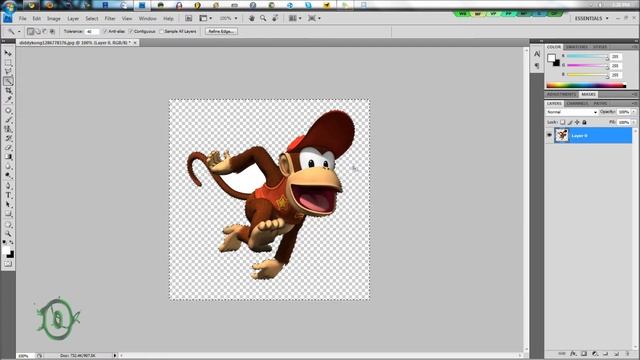Viewport: 640px width, 360px height.
Task: Open the layer Opacity dropdown arrow
Action: pyautogui.click(x=633, y=112)
